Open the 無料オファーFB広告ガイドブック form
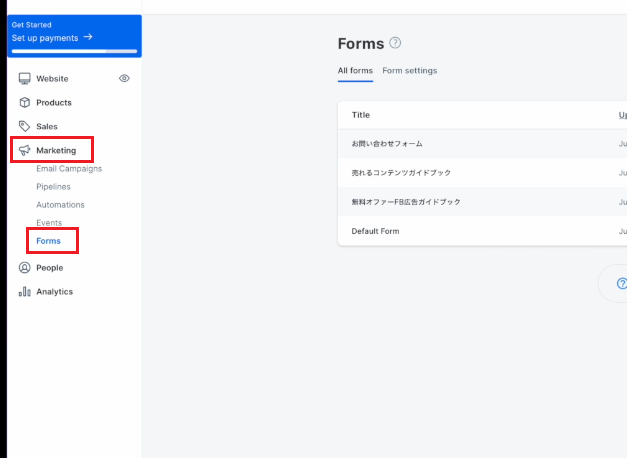The width and height of the screenshot is (627, 458). (406, 202)
